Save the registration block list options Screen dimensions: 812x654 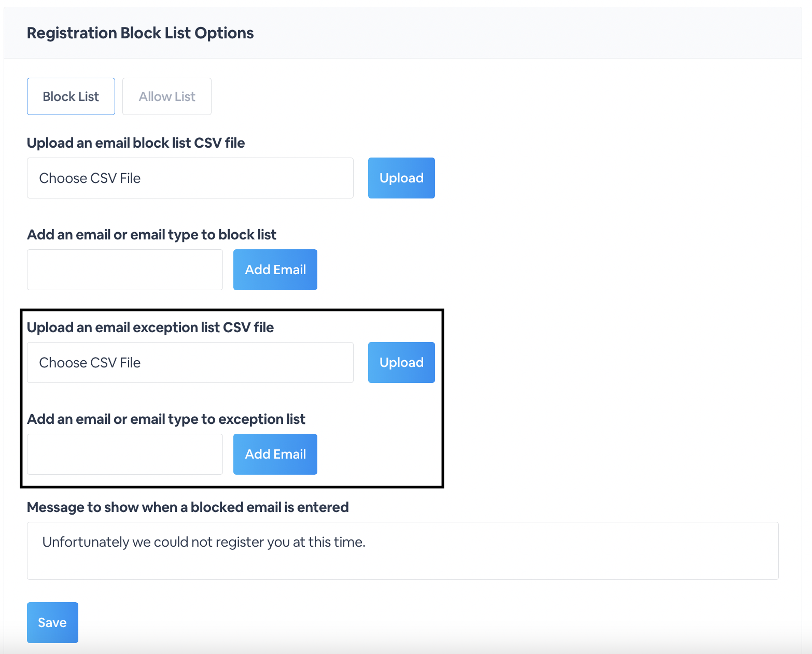(52, 622)
